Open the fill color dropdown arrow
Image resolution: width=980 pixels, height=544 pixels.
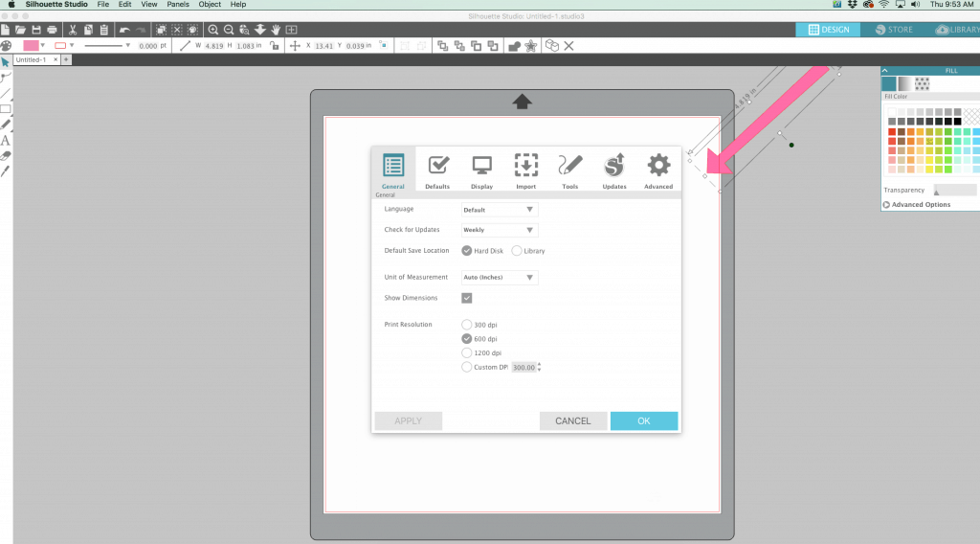pos(42,46)
